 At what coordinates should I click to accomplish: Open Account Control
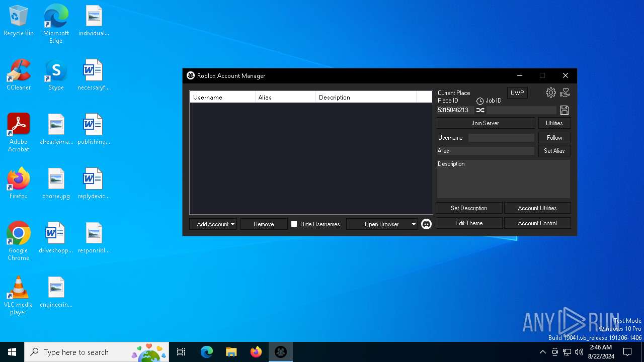tap(537, 223)
